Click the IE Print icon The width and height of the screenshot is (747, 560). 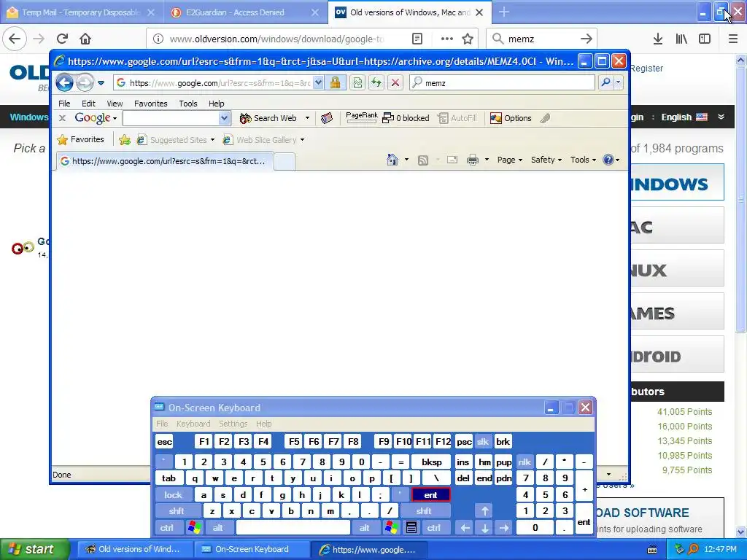473,160
